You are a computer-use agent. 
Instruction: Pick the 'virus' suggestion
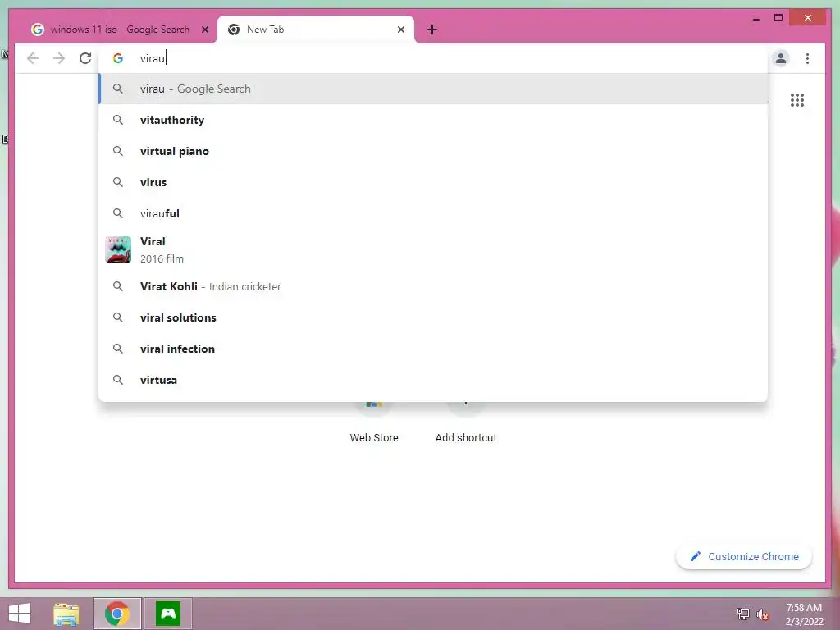coord(433,182)
